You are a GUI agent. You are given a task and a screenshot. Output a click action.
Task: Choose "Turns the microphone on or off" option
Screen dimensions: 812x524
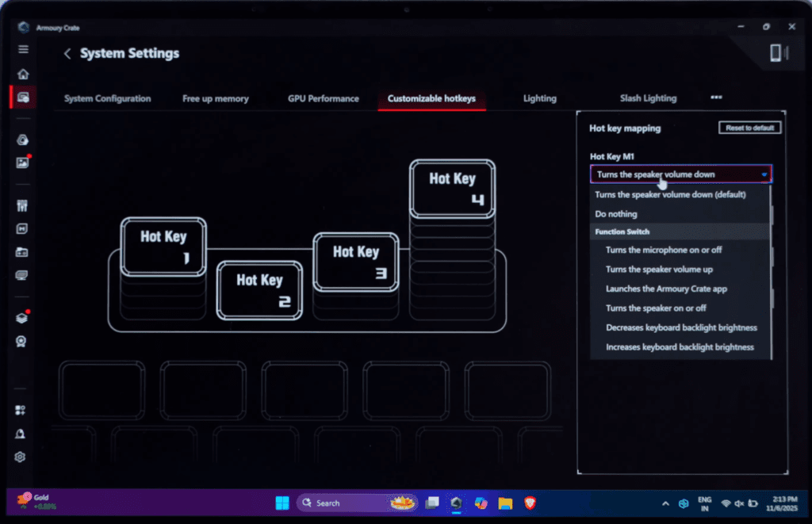[x=664, y=250]
